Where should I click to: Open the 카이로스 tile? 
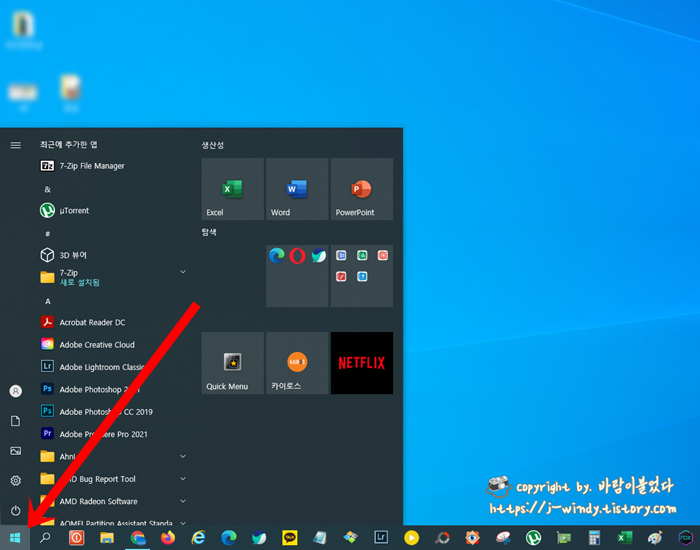pyautogui.click(x=297, y=363)
